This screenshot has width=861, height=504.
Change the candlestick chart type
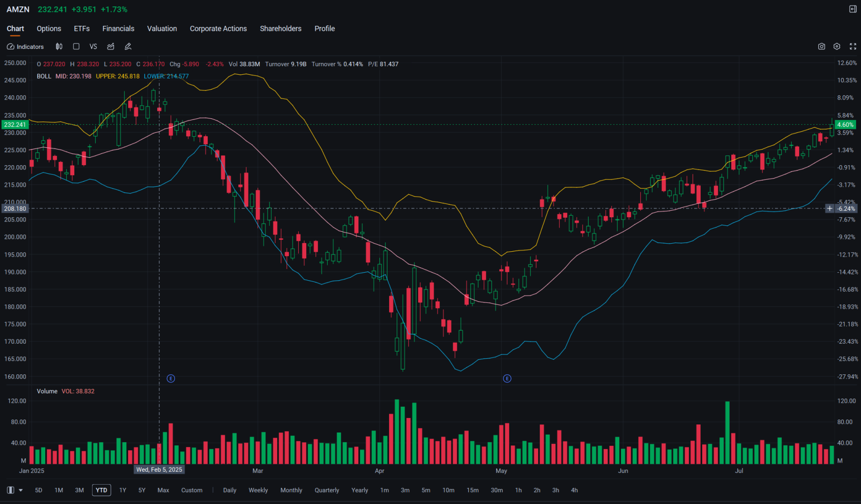[59, 47]
